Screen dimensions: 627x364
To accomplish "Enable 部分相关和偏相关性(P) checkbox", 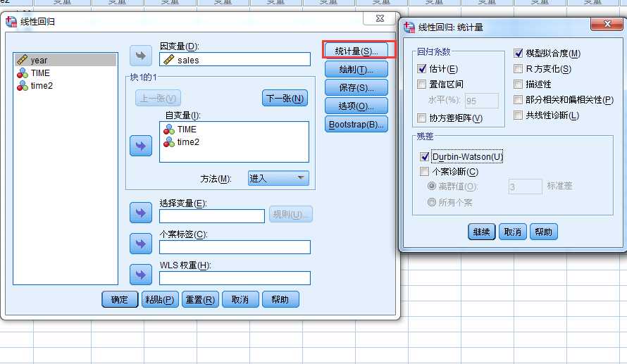I will pyautogui.click(x=518, y=99).
